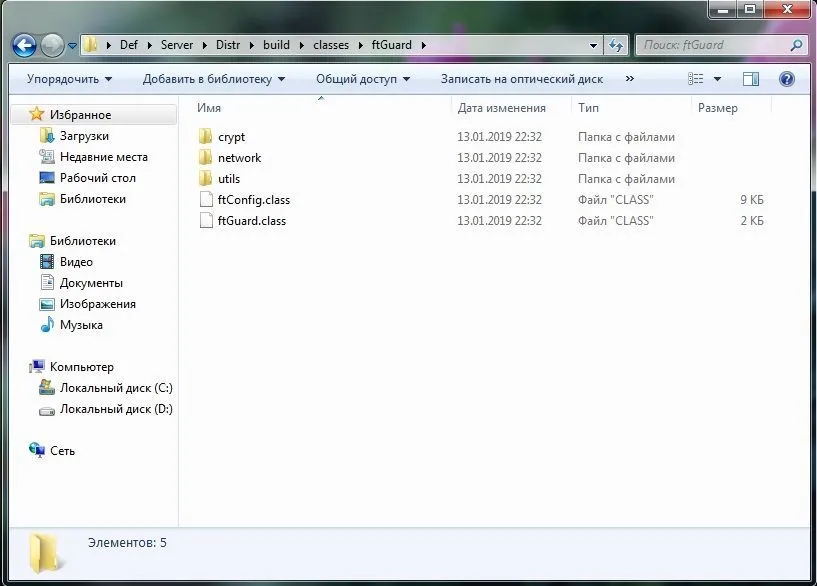Minimize the Explorer window

723,9
